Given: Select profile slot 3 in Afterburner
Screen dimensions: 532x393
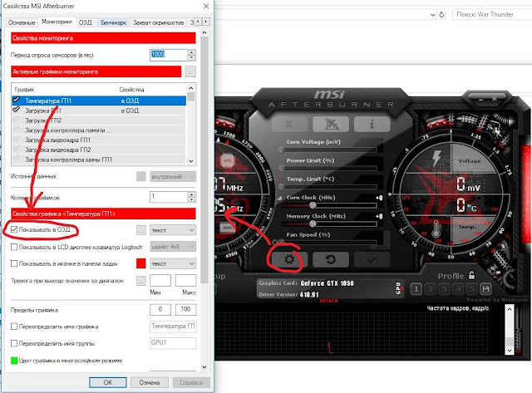Looking at the screenshot, I should click(x=444, y=289).
